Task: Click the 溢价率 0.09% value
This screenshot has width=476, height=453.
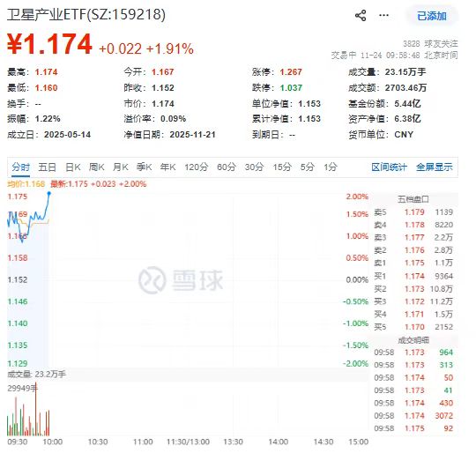Action: [173, 119]
